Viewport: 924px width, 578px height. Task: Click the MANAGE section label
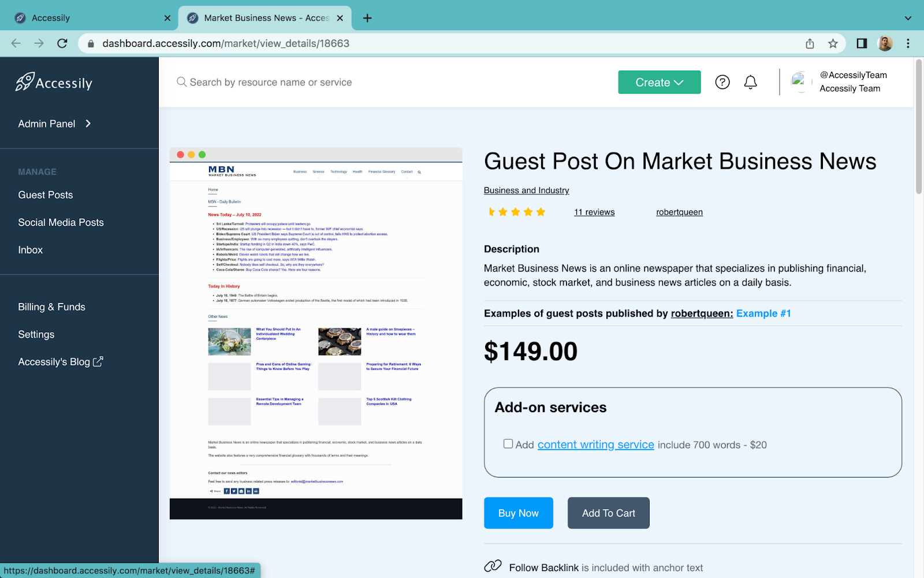click(x=38, y=172)
